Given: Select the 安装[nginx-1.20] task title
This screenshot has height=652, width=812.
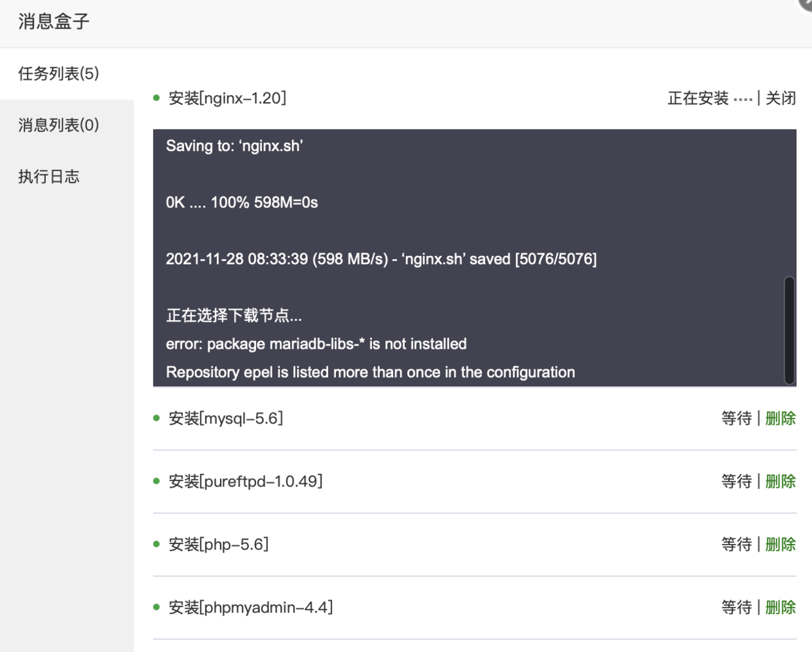Looking at the screenshot, I should click(227, 98).
